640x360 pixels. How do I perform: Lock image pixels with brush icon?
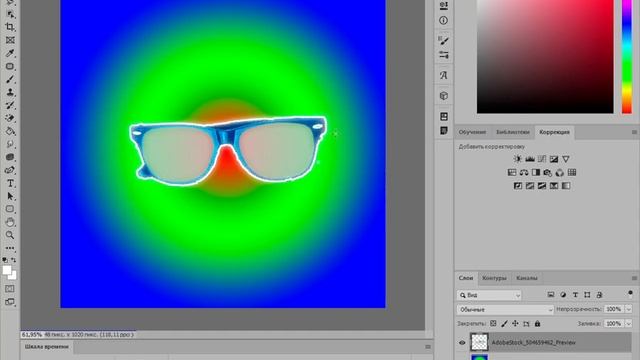[504, 324]
